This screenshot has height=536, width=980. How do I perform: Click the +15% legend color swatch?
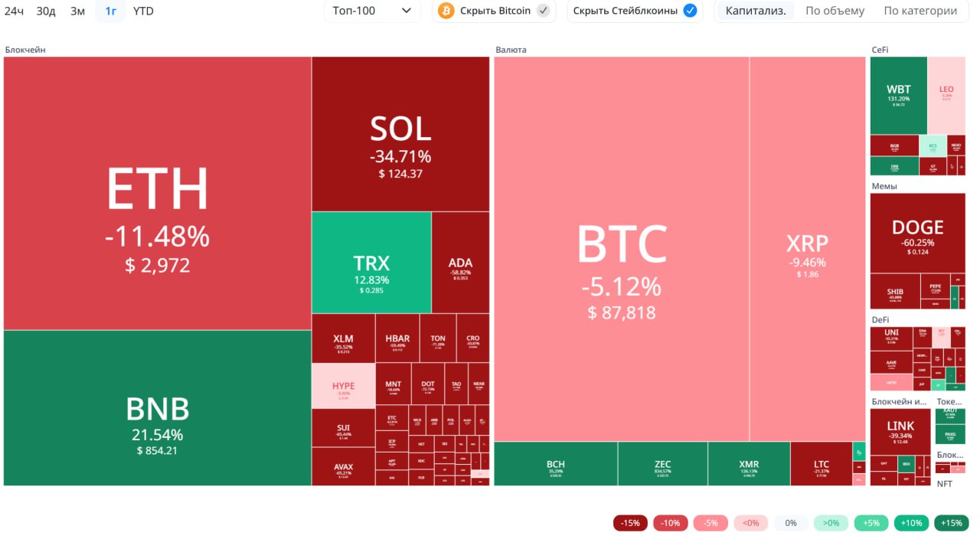[x=952, y=523]
